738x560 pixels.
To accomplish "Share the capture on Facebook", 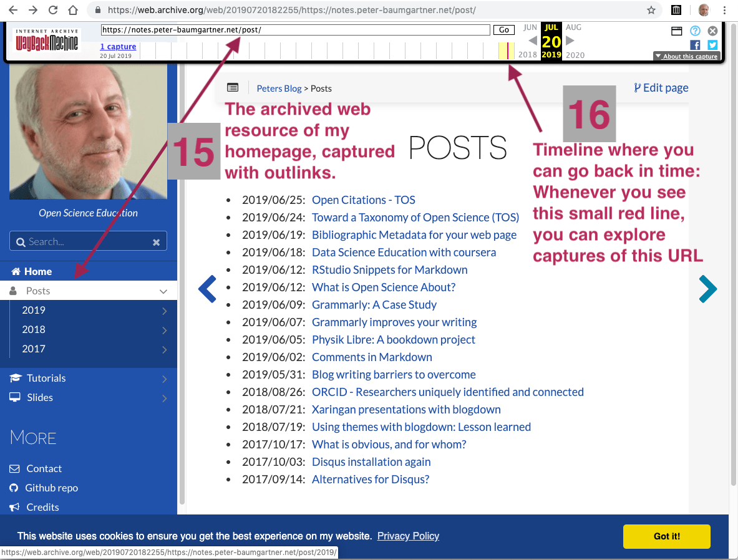I will click(695, 45).
